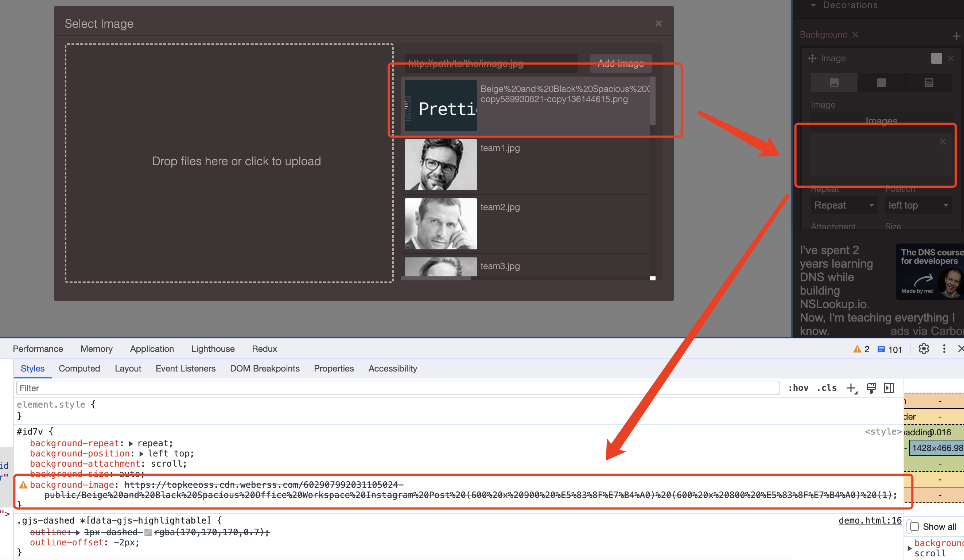Screen dimensions: 964x560
Task: Select the team2.jpg thumbnail
Action: point(440,224)
